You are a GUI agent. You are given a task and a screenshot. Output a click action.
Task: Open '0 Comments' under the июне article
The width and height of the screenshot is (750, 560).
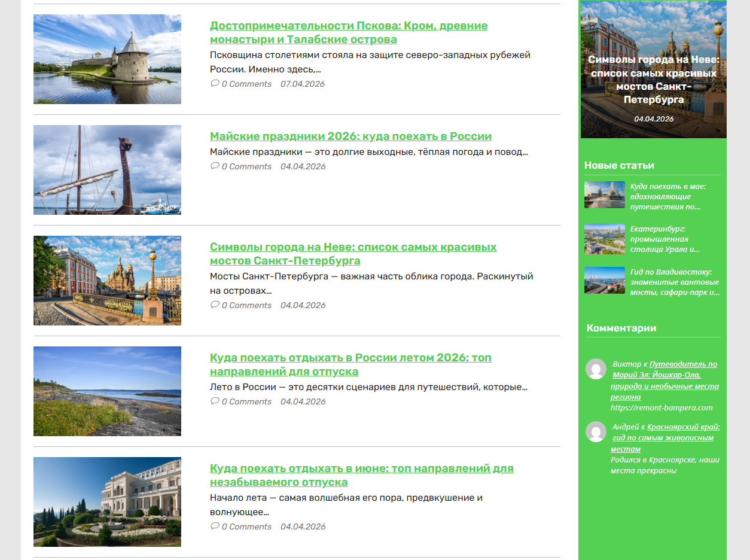(246, 526)
